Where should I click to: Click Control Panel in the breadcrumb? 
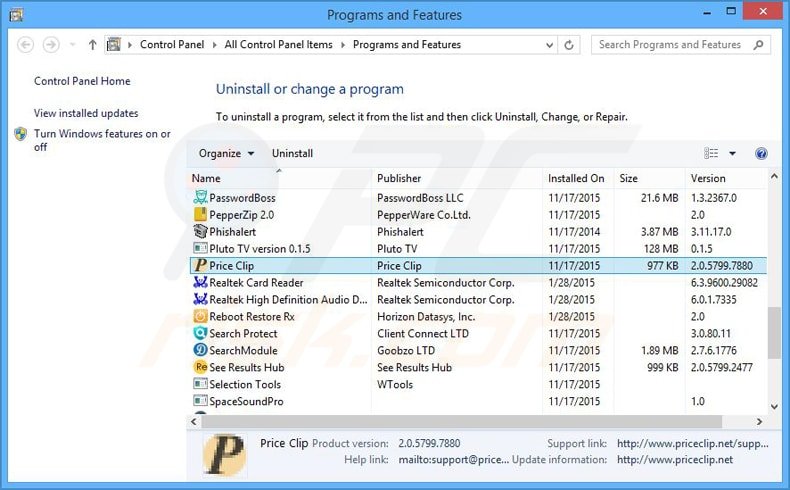click(172, 45)
